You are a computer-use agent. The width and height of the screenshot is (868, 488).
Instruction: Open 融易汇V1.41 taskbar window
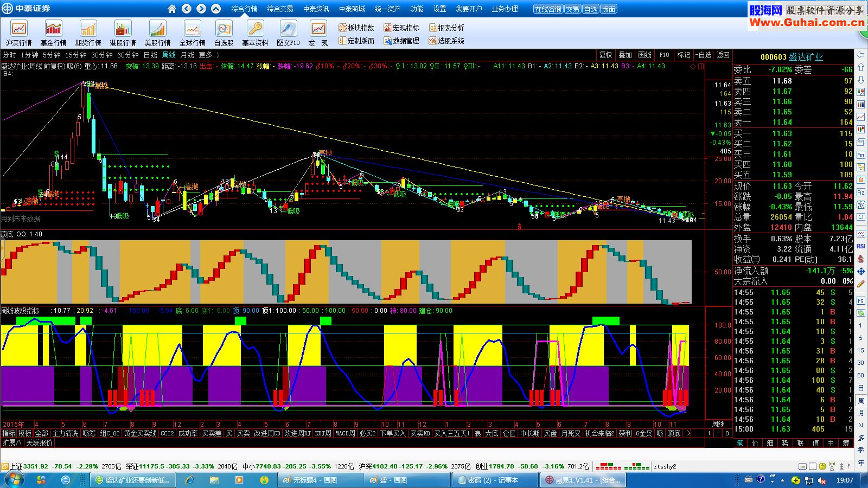coord(583,480)
